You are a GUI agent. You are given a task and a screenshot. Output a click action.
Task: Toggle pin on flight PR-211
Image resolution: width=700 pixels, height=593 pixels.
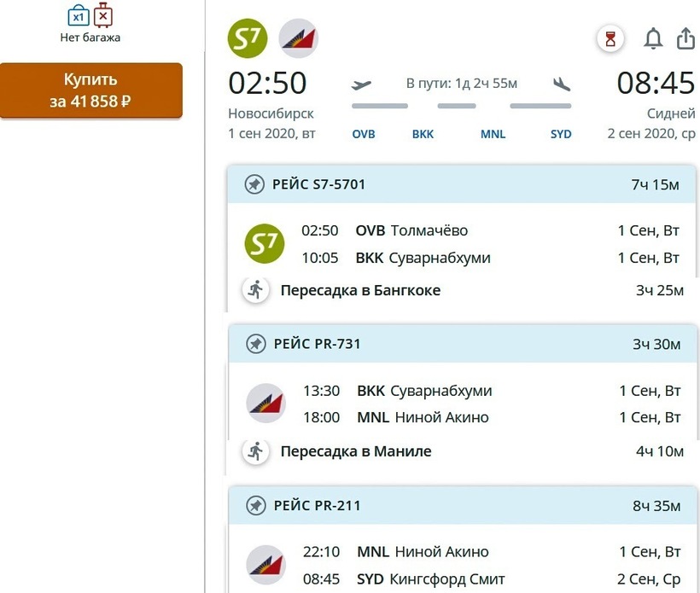[254, 505]
